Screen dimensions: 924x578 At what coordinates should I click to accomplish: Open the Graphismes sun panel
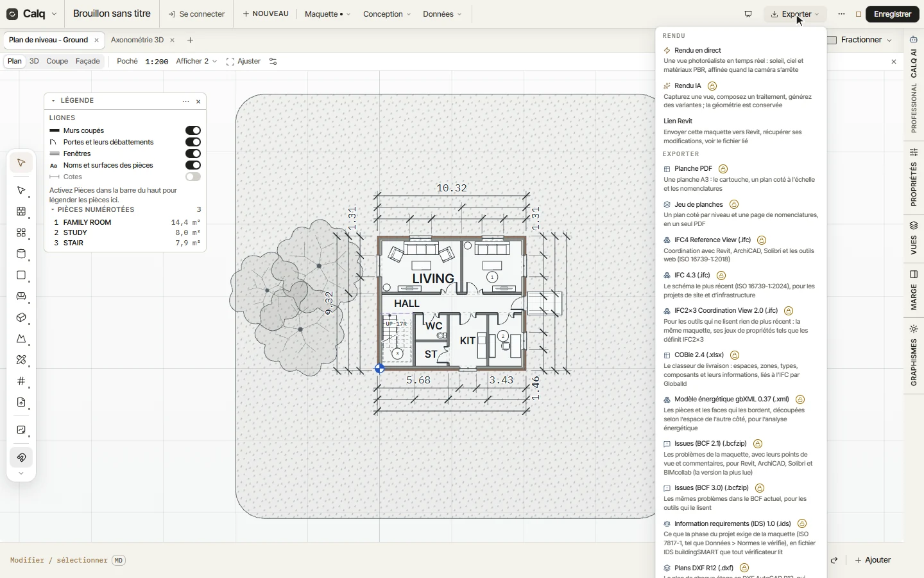coord(914,329)
